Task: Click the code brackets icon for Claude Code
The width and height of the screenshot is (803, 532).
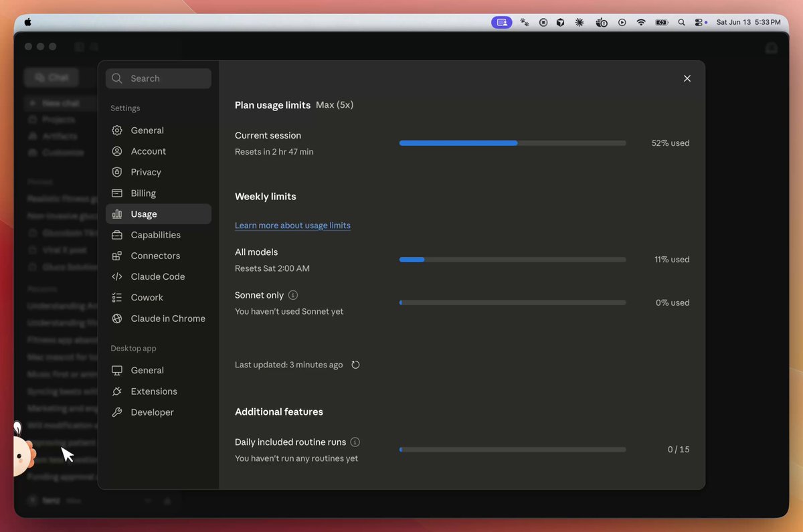Action: pos(117,276)
